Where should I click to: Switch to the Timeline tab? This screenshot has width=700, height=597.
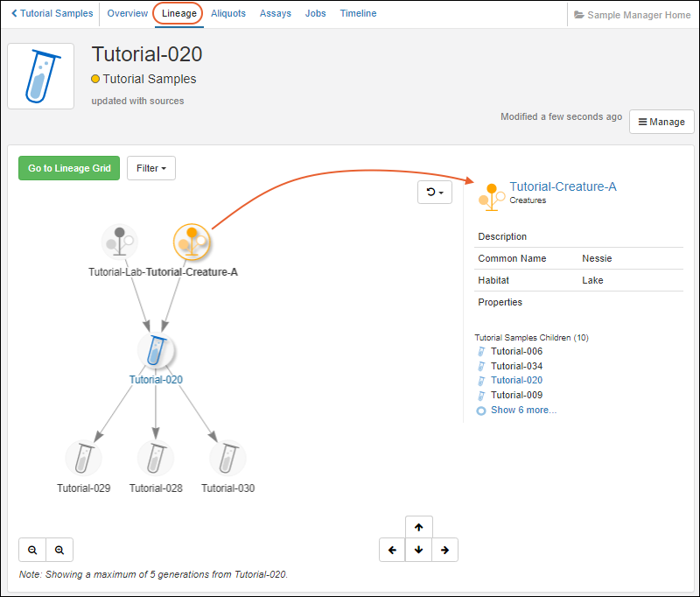point(358,14)
